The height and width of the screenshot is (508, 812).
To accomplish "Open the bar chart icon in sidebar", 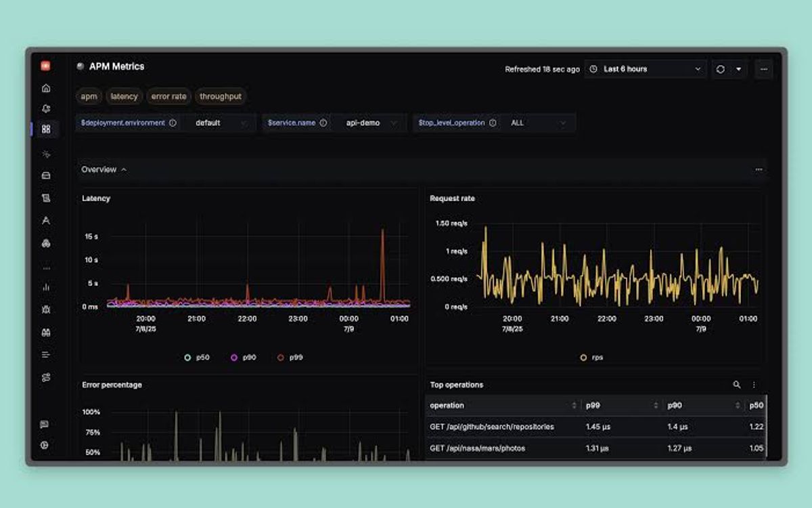I will (46, 287).
